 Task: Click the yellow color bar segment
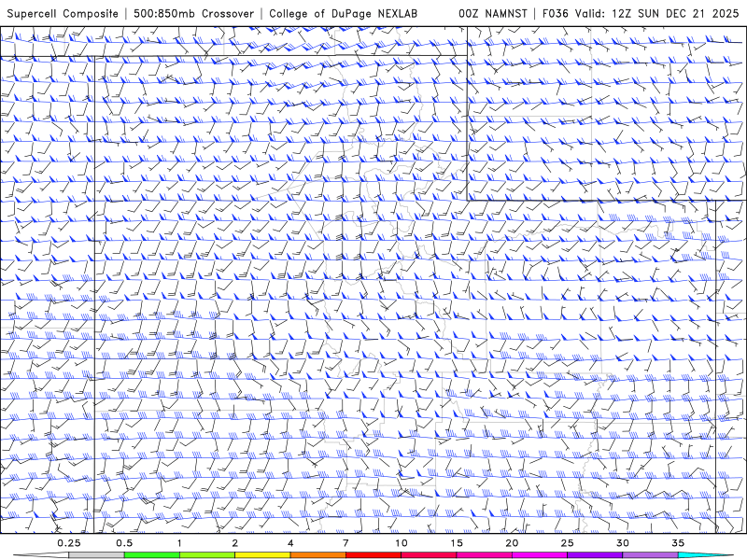[262, 555]
